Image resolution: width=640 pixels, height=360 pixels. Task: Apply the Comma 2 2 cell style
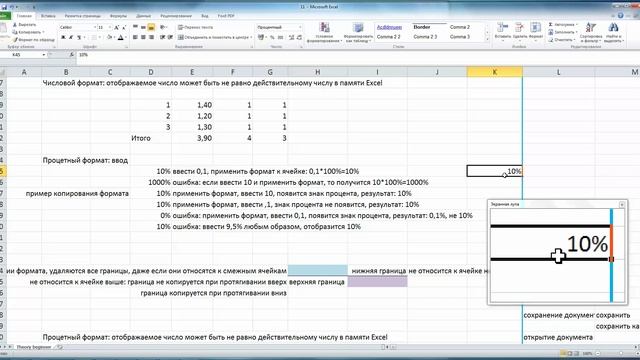pos(389,37)
